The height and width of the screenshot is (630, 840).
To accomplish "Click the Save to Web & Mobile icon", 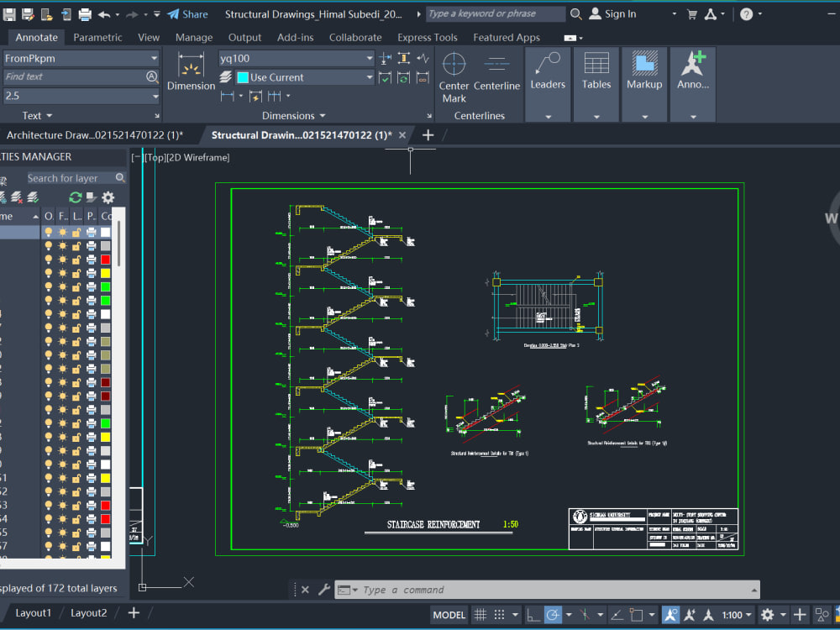I will (x=66, y=14).
